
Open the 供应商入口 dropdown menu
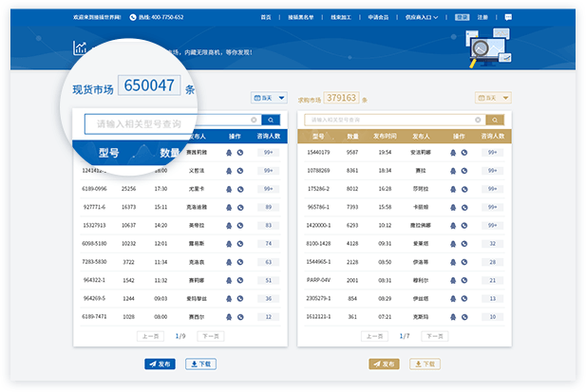(422, 17)
